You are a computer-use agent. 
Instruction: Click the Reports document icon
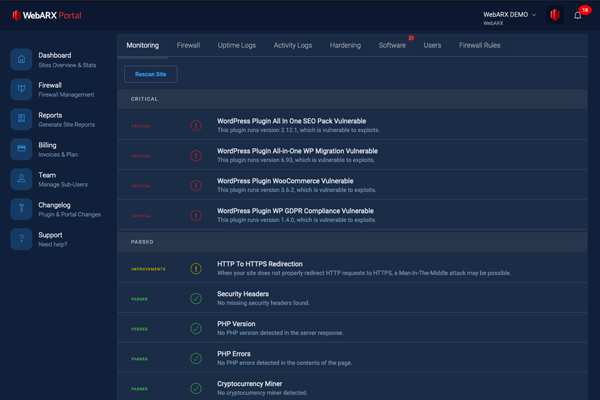21,119
